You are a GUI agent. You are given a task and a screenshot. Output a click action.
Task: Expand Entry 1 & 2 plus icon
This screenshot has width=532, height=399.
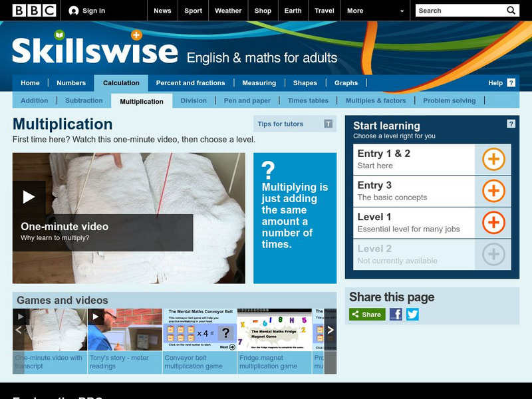(493, 159)
